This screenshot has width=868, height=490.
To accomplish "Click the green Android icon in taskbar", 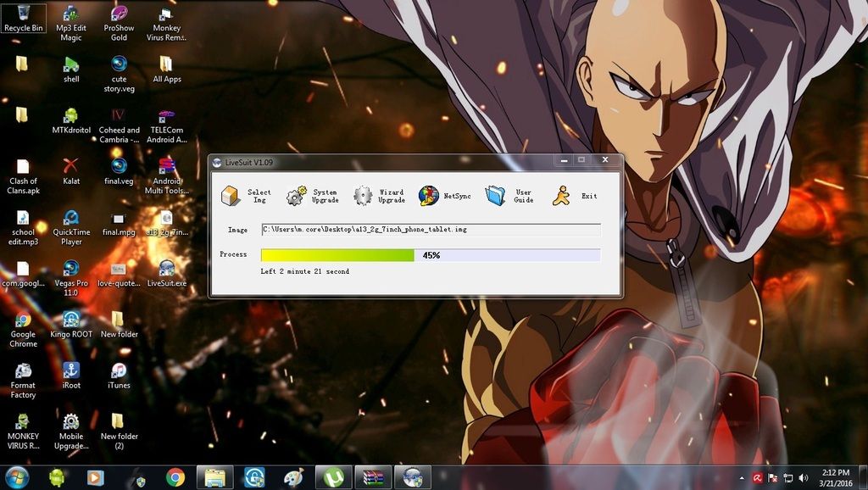I will (x=57, y=477).
